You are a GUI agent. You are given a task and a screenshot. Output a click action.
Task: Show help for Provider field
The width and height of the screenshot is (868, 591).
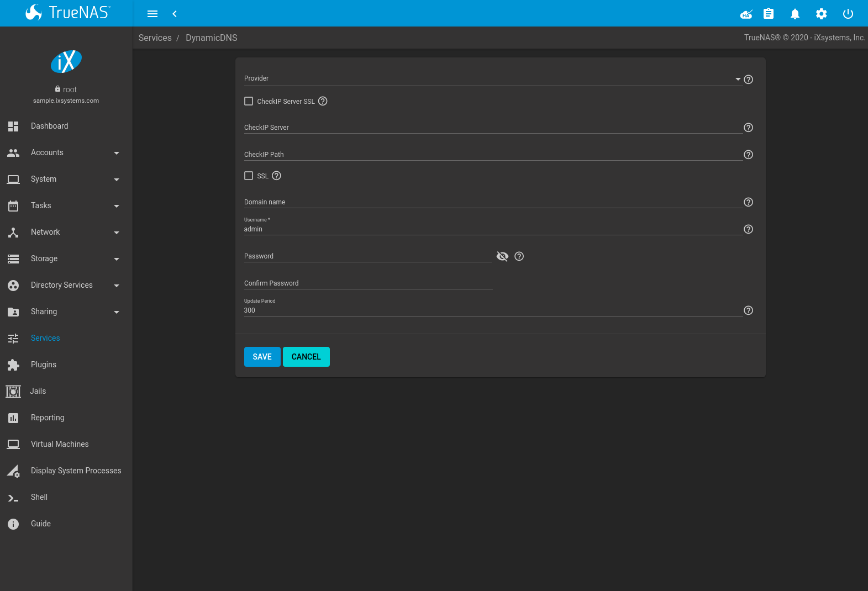point(749,80)
